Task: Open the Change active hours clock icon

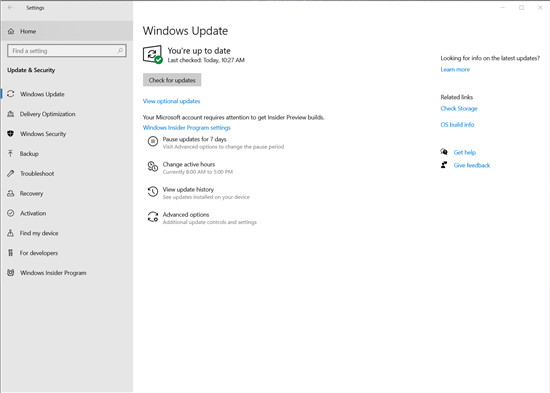Action: (x=153, y=167)
